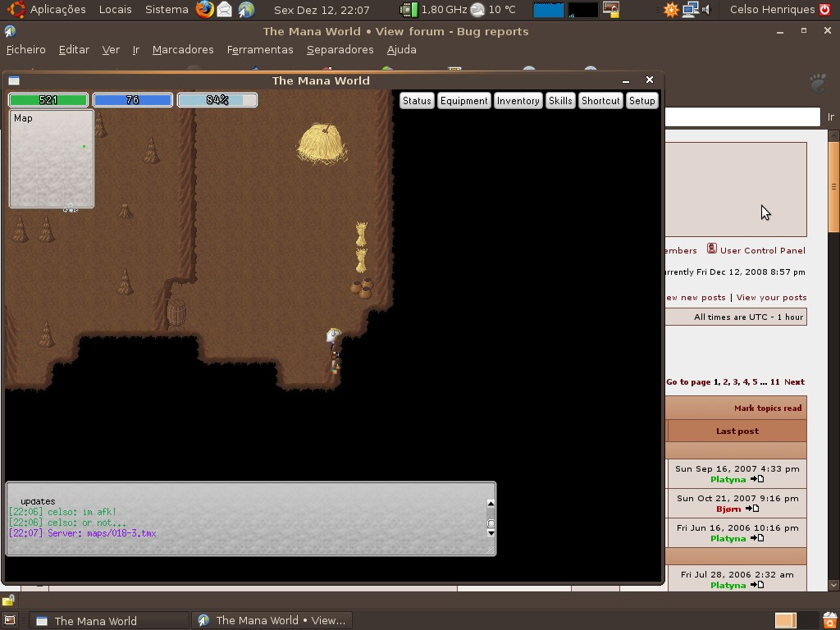Viewport: 840px width, 630px height.
Task: Click the Celso Henriques user switcher
Action: click(772, 9)
